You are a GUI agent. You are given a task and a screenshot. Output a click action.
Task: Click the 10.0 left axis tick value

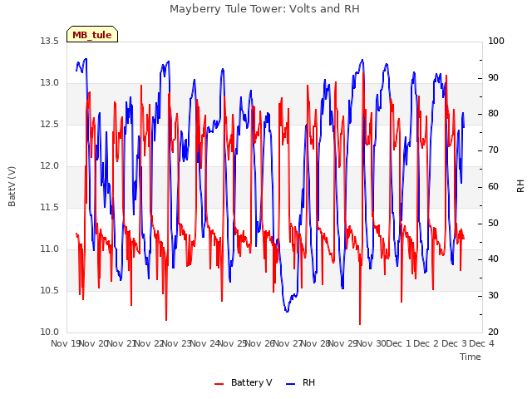pos(49,332)
